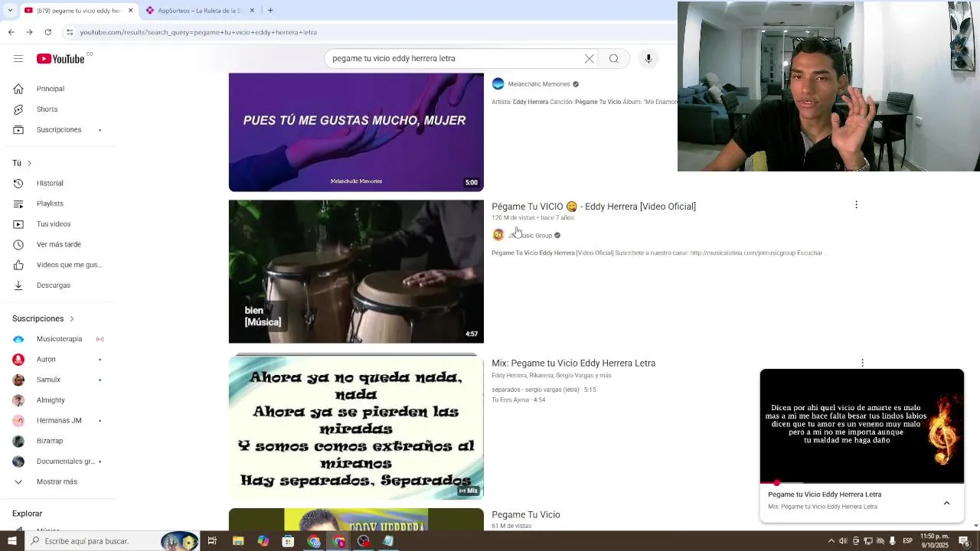Reload the current page

click(x=47, y=32)
